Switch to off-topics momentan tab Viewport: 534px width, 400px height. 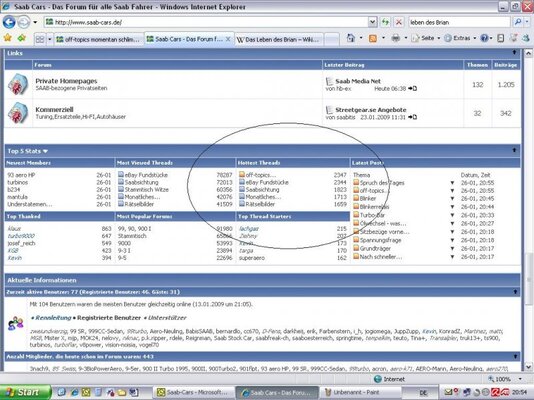98,39
